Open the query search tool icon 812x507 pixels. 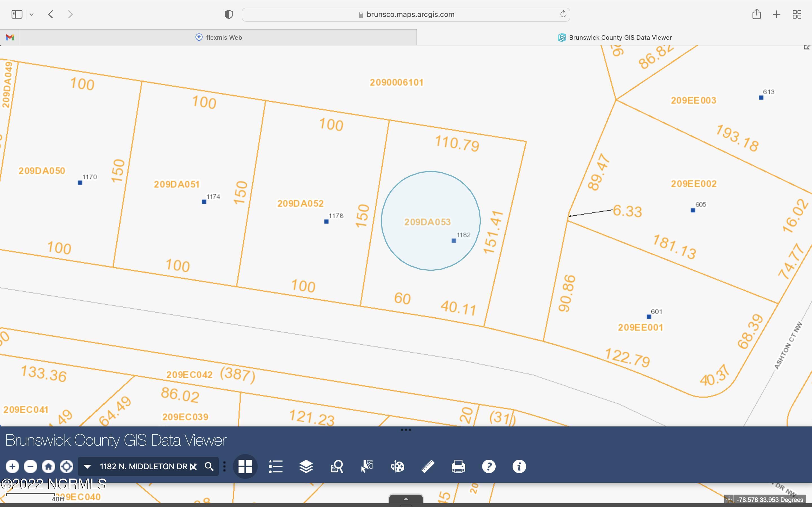[x=337, y=466]
